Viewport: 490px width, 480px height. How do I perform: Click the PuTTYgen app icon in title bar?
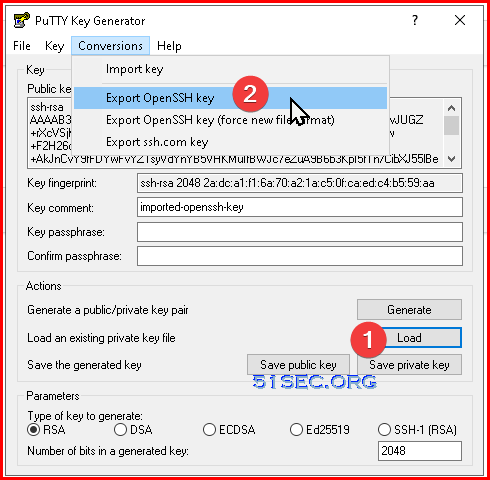(22, 20)
